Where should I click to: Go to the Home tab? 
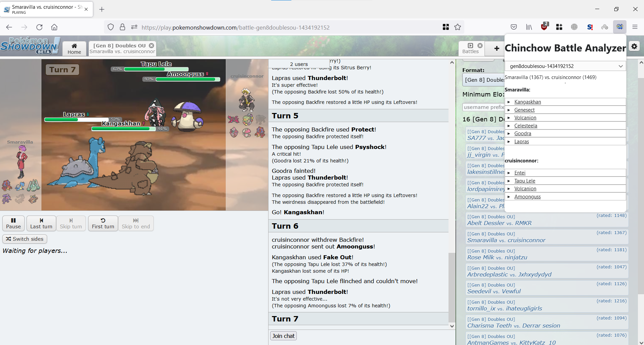[x=74, y=48]
